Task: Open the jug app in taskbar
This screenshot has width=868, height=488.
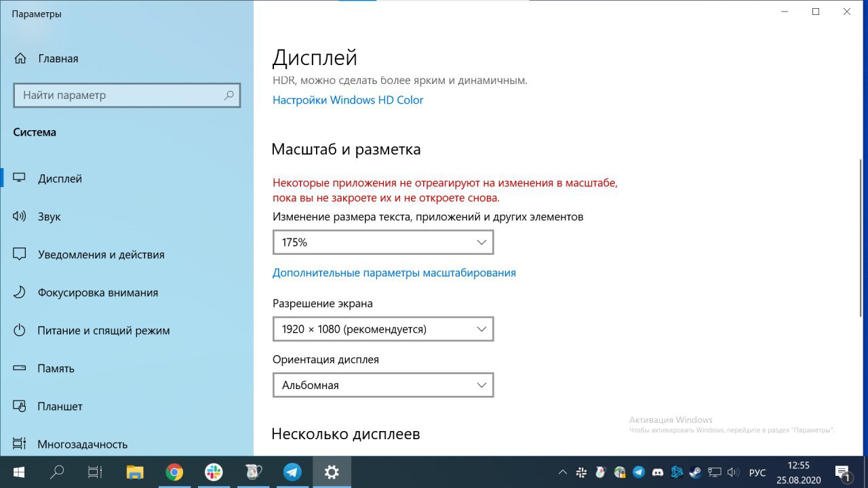Action: (x=253, y=472)
